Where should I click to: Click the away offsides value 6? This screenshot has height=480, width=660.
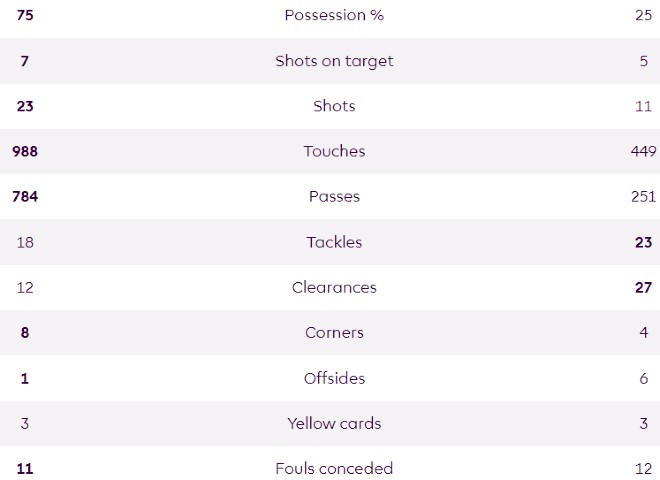tap(643, 378)
